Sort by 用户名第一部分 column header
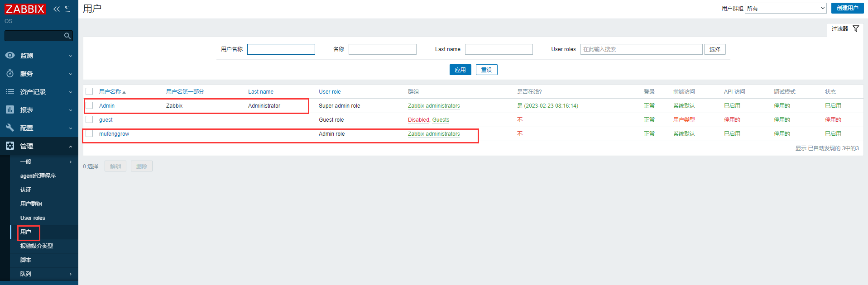The height and width of the screenshot is (285, 868). coord(185,92)
